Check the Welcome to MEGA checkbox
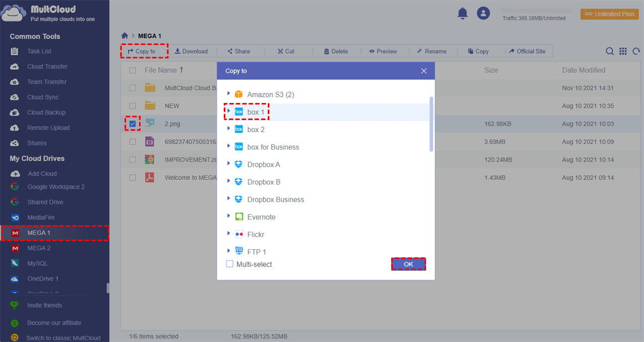 (133, 177)
